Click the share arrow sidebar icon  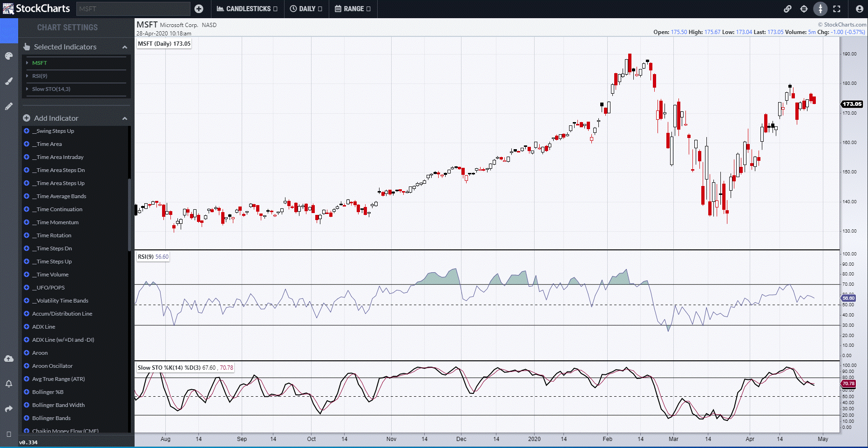tap(9, 409)
